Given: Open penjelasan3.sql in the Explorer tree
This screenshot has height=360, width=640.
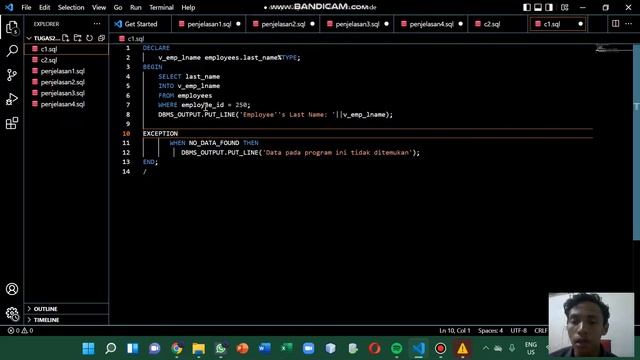Looking at the screenshot, I should [x=67, y=93].
